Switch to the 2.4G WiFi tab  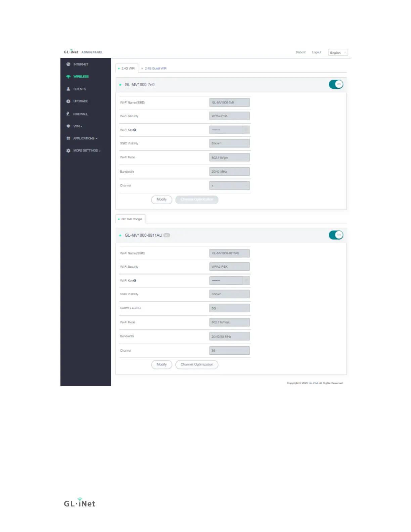click(x=127, y=68)
